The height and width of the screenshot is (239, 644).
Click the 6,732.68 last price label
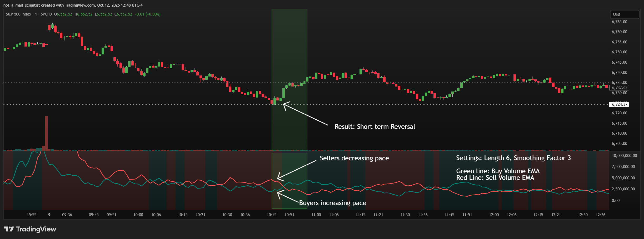[x=620, y=88]
